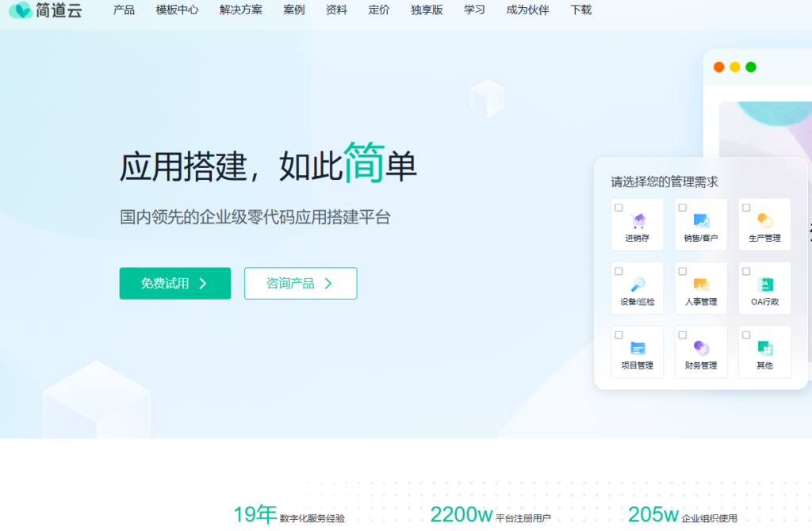
Task: Click the 其他 label
Action: pyautogui.click(x=765, y=365)
